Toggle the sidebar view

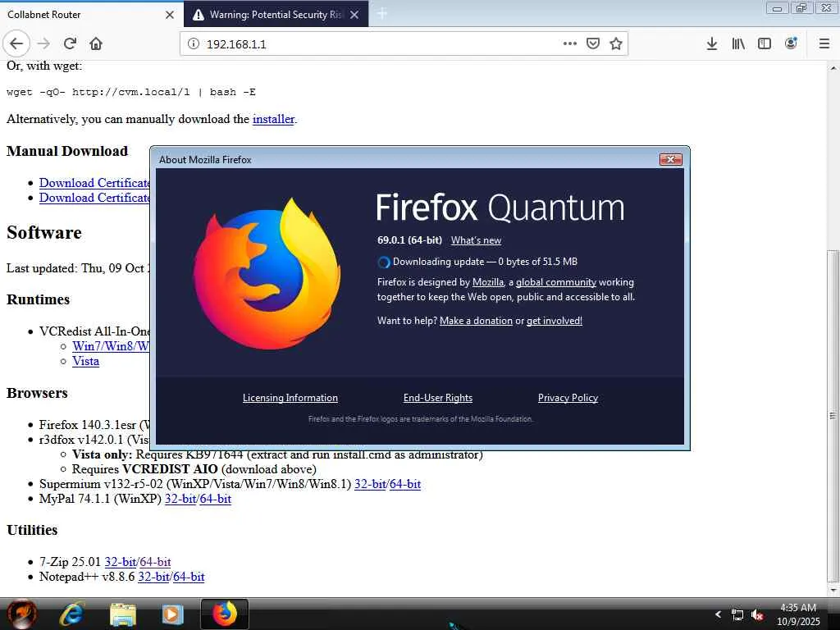(x=765, y=43)
